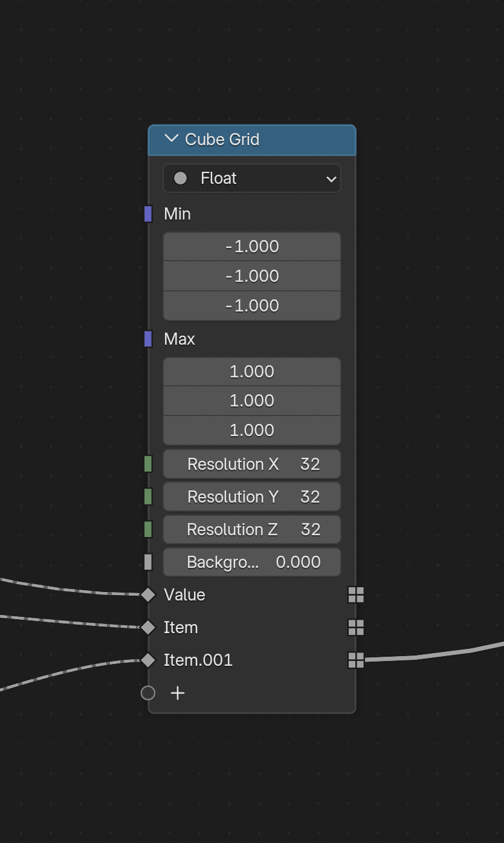
Task: Select the Min X value field
Action: (x=251, y=247)
